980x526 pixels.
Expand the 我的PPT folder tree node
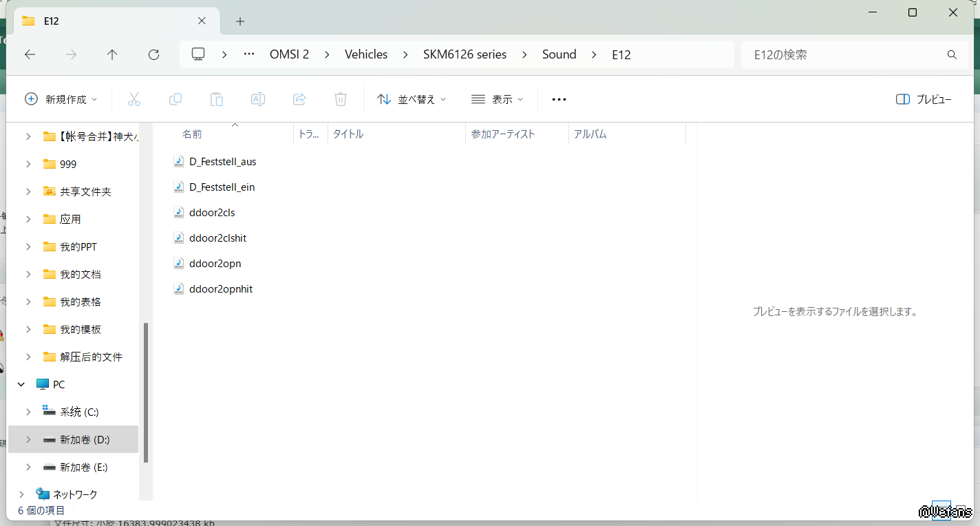tap(28, 246)
